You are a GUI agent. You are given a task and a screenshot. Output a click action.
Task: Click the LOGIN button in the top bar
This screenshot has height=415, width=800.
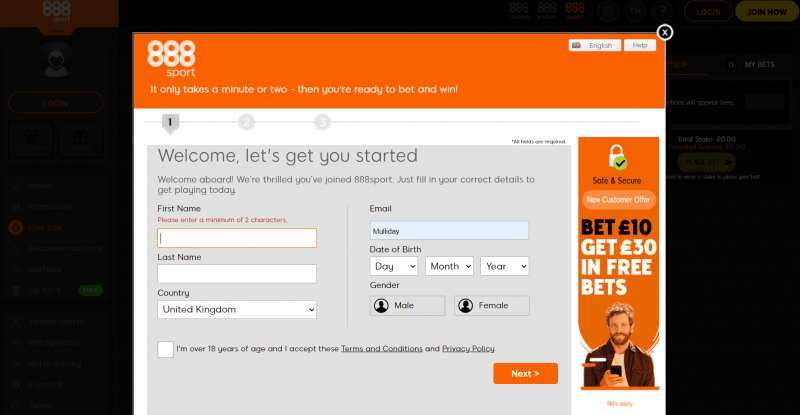coord(708,12)
